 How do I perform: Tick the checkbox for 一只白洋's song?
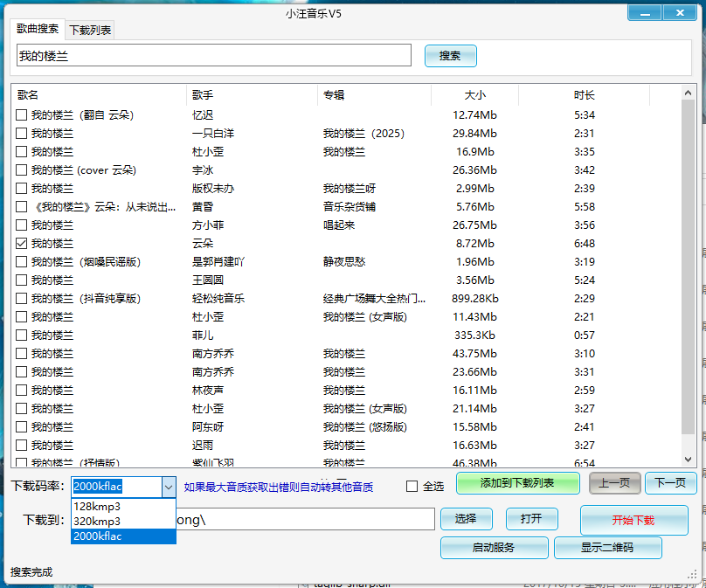22,134
